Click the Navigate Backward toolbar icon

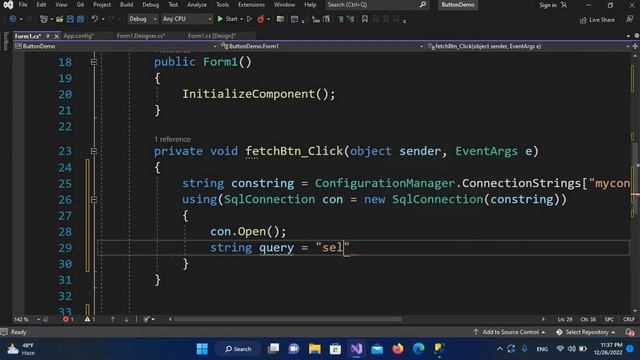point(13,19)
